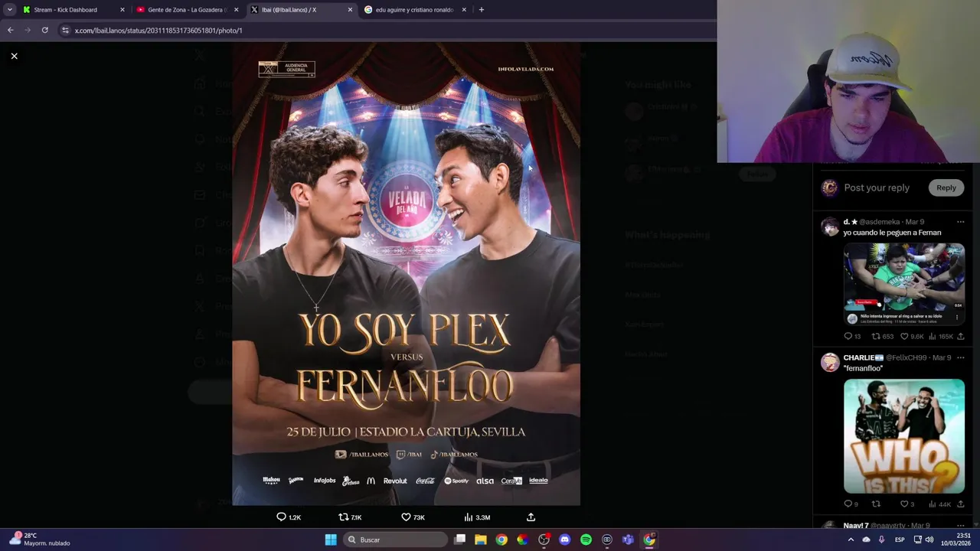The image size is (980, 551).
Task: Open CHARLIE's profile avatar
Action: (830, 361)
